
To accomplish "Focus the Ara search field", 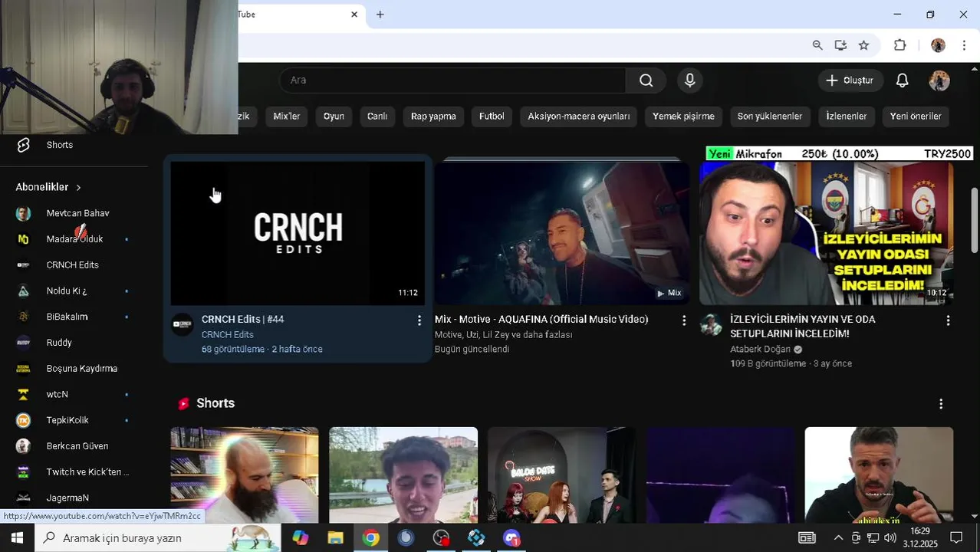I will point(452,80).
